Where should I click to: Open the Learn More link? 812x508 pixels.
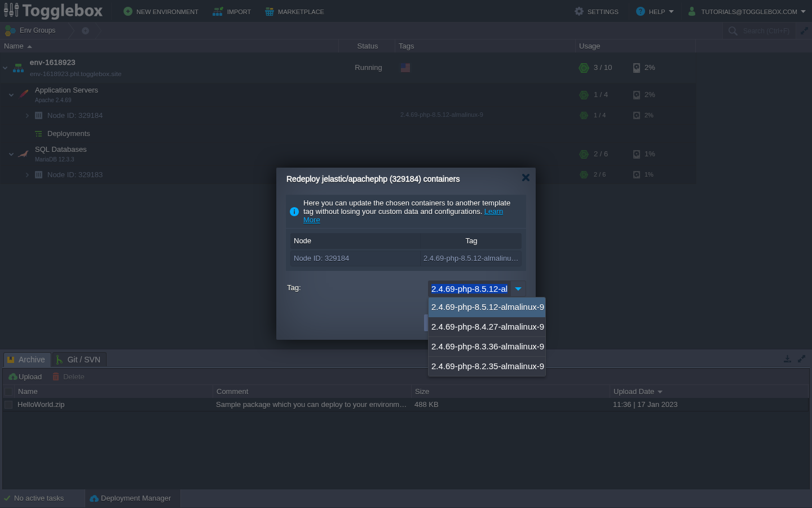click(x=493, y=212)
